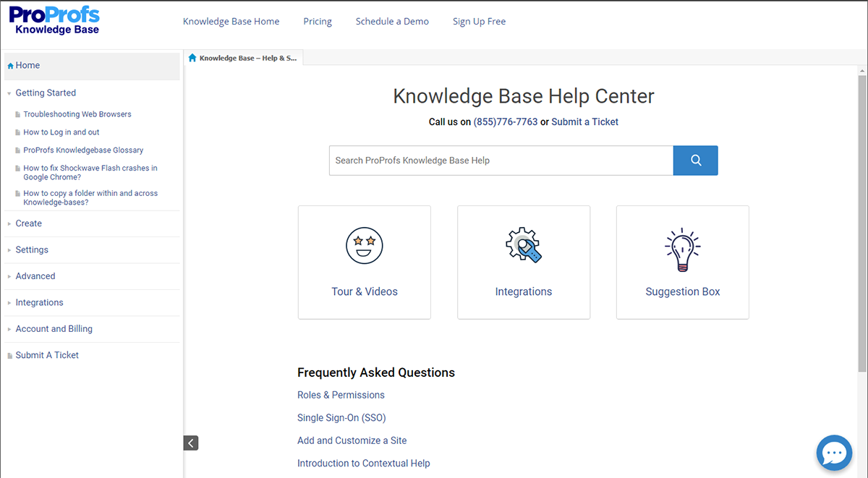Click Sign Up Free
The image size is (868, 478).
[479, 21]
